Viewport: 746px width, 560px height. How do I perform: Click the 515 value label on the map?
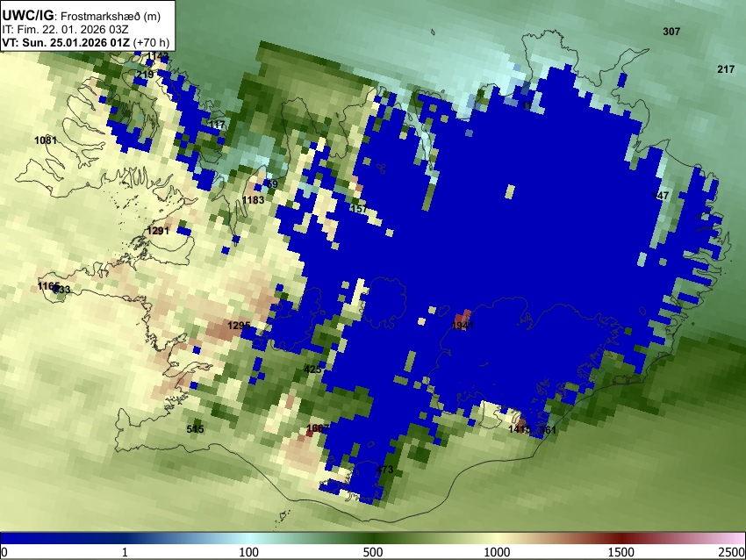pyautogui.click(x=195, y=429)
